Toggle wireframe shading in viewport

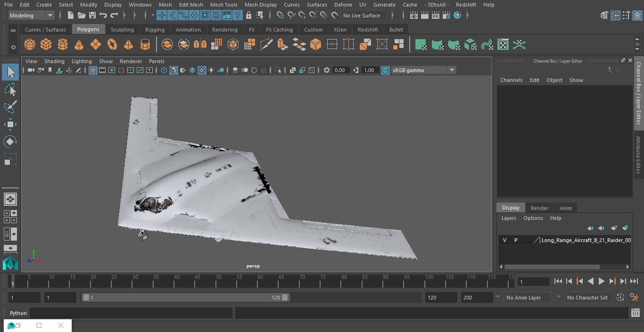pyautogui.click(x=164, y=70)
